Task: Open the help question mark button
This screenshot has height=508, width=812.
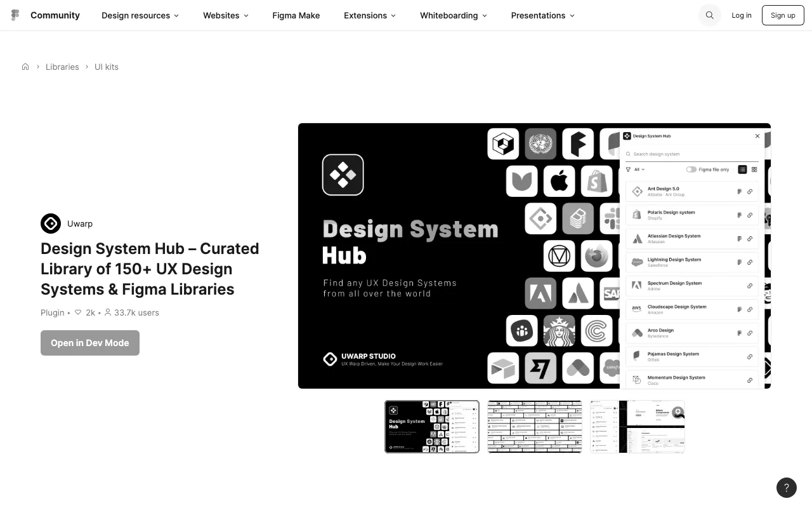Action: coord(787,488)
